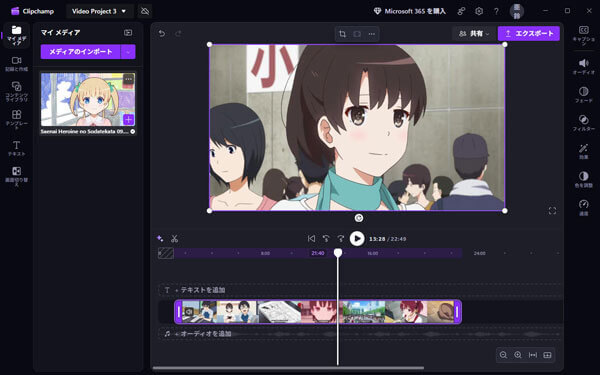
Task: Fit the timeline to screen
Action: tap(533, 355)
